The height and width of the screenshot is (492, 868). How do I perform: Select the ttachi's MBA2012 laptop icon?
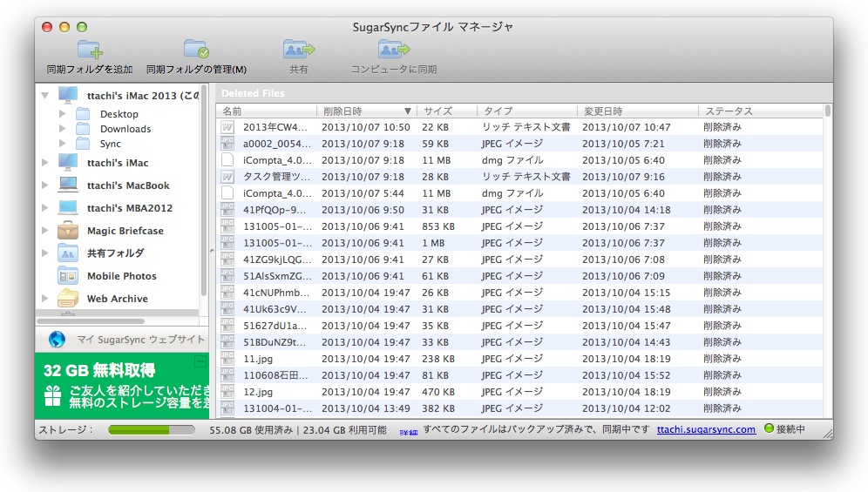click(68, 207)
